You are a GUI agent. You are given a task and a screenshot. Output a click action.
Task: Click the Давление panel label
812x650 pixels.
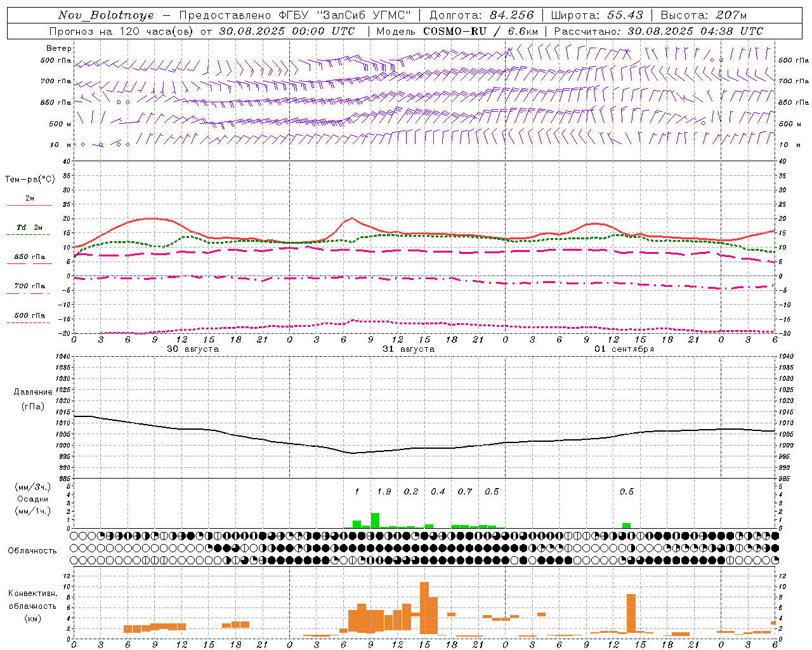coord(33,392)
